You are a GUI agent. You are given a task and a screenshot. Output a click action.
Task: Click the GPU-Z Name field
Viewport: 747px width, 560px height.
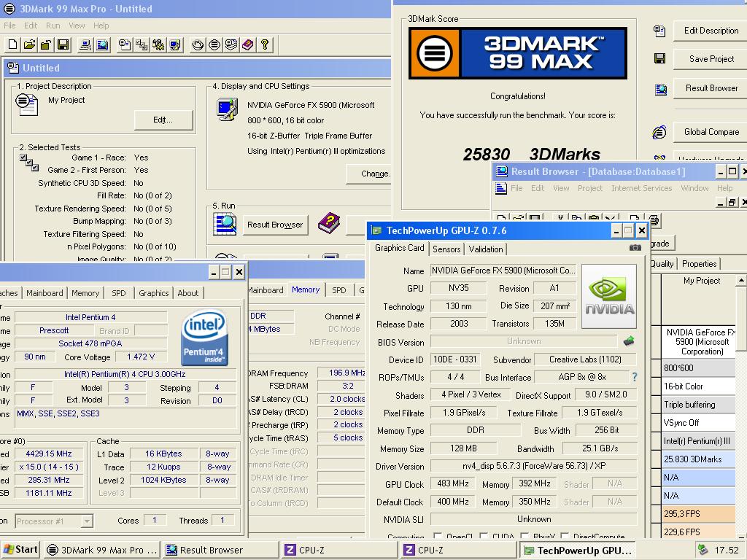[503, 271]
